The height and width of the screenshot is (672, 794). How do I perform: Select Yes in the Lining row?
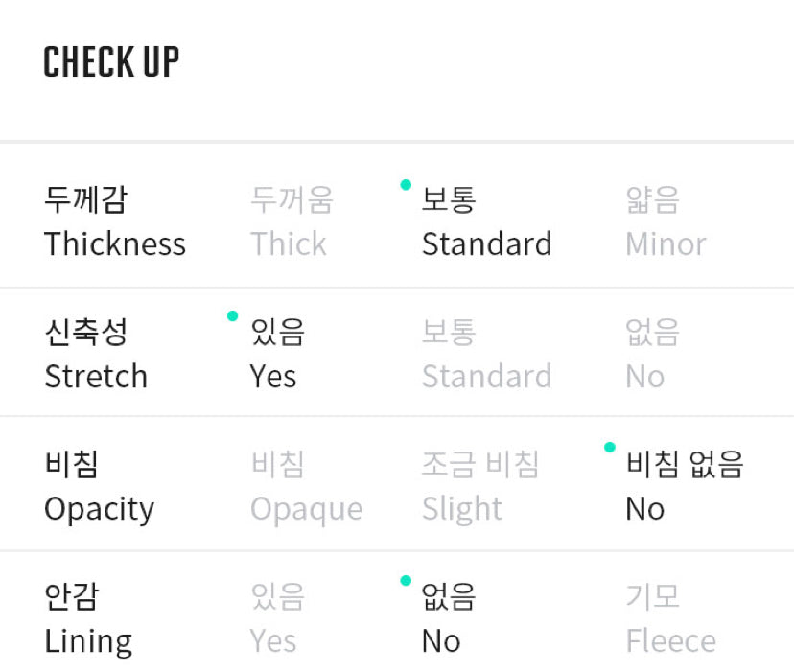[276, 619]
